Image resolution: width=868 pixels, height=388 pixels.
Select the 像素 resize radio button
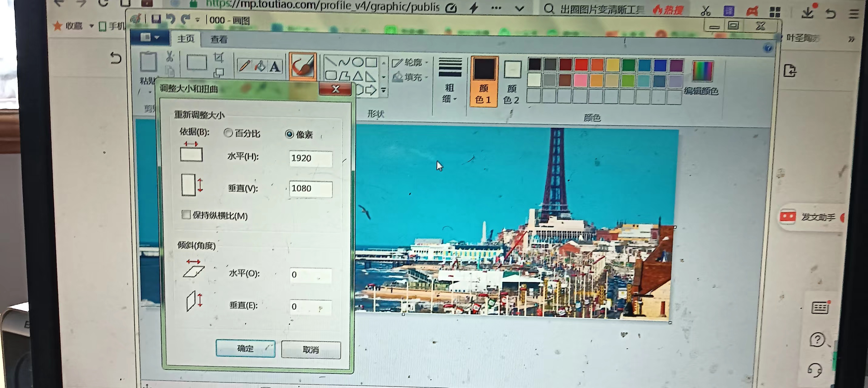pos(289,134)
